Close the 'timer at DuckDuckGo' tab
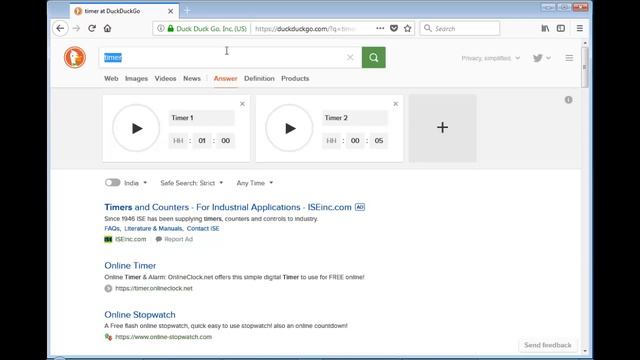This screenshot has height=360, width=640. coord(171,11)
